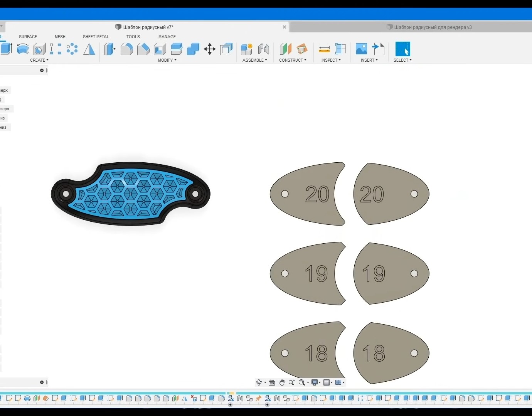Click the Rectangular Pattern icon
The width and height of the screenshot is (532, 416).
56,49
